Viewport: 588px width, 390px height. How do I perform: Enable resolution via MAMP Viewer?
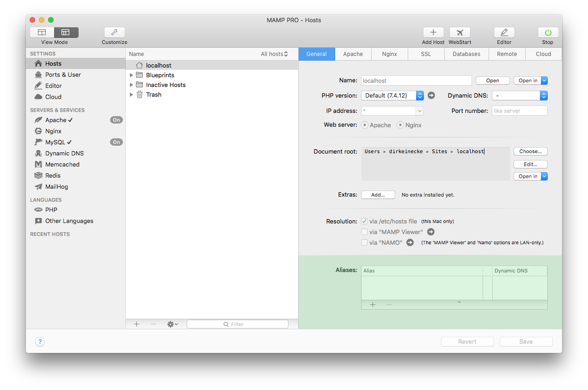point(364,232)
